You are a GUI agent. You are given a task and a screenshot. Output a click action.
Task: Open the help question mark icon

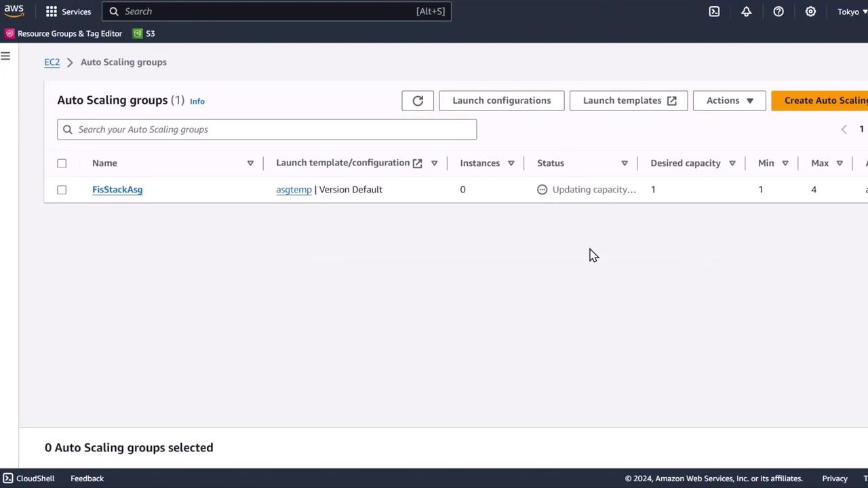[x=778, y=12]
